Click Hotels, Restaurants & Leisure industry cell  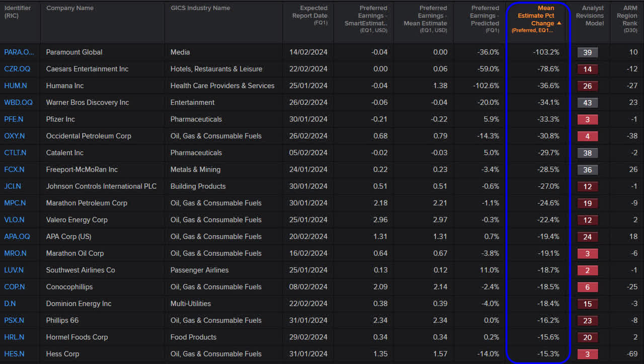(216, 69)
